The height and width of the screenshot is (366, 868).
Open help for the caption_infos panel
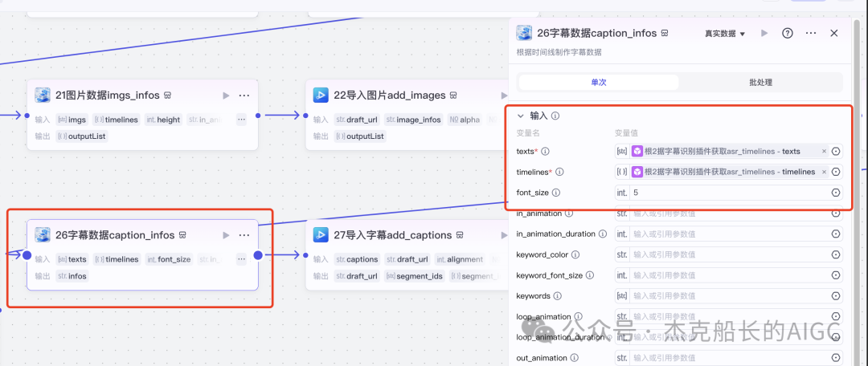pos(787,33)
